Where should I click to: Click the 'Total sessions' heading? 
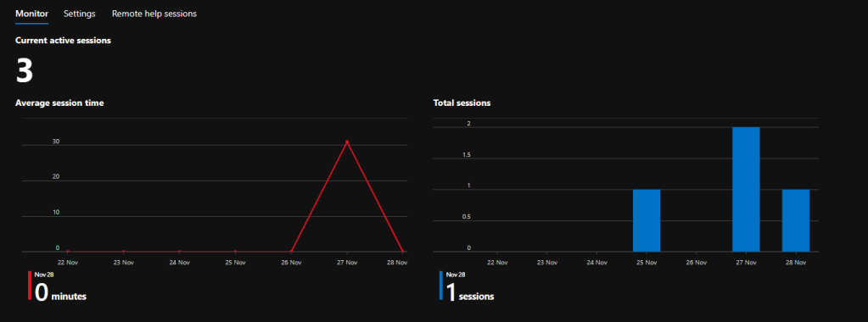[x=462, y=103]
